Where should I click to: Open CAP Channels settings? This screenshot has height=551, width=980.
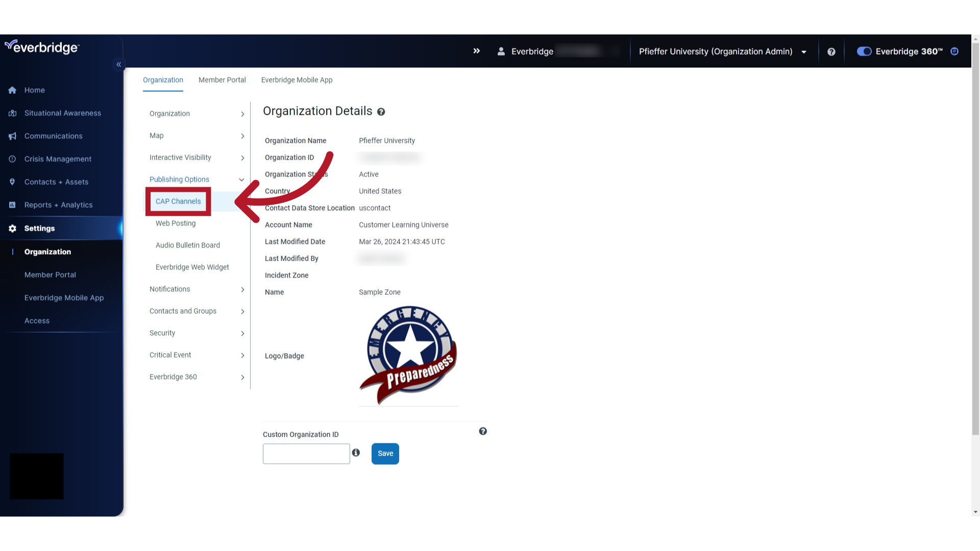[178, 201]
